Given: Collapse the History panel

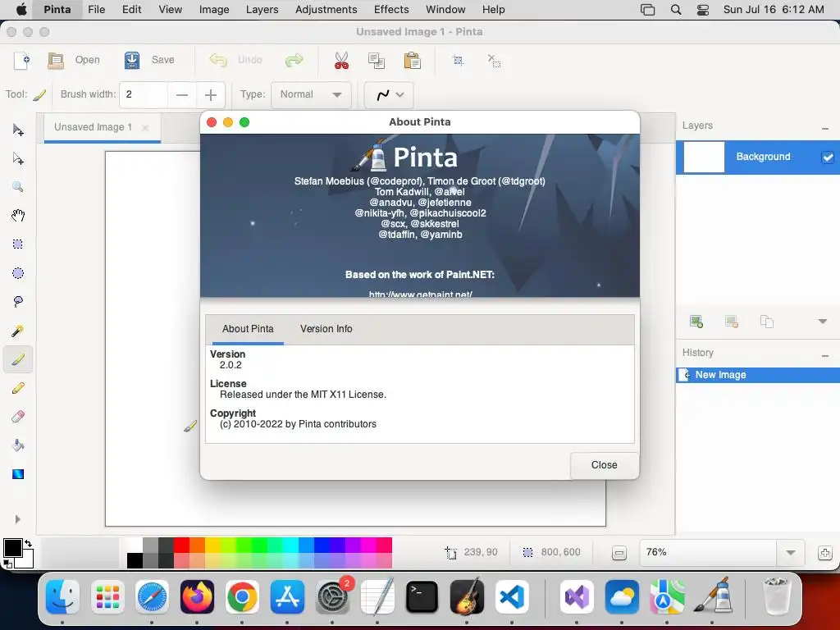Looking at the screenshot, I should (x=825, y=356).
